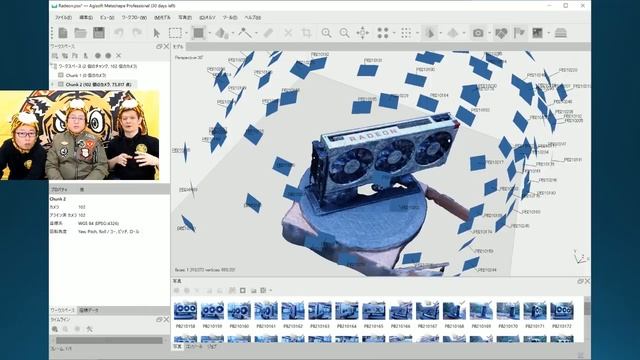Select the Chunk 1 tree item

pyautogui.click(x=86, y=76)
